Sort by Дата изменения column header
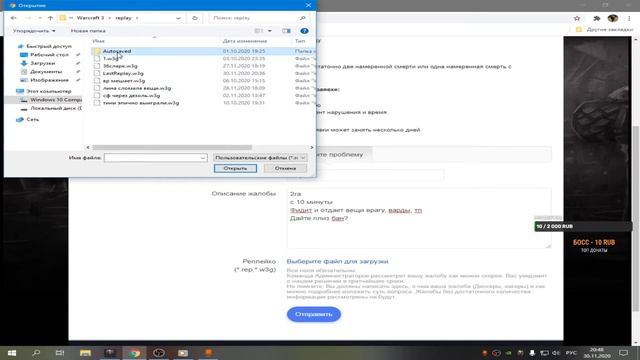 [x=245, y=41]
